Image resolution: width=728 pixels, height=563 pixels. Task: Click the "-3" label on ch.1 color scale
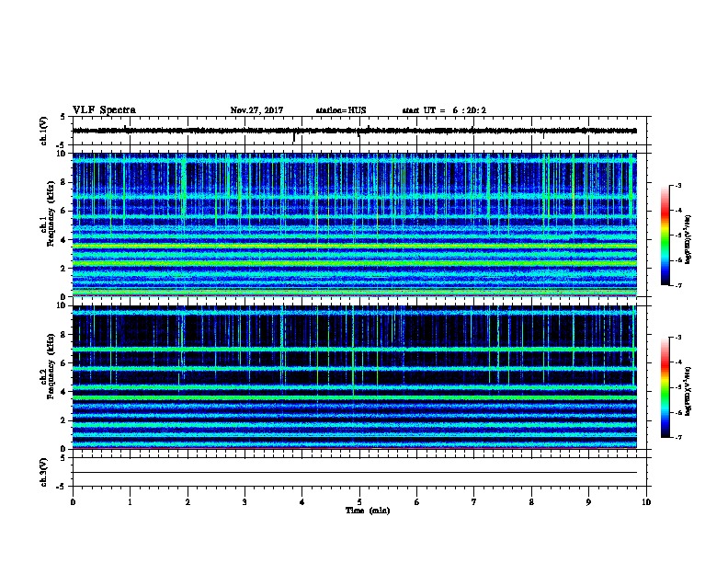coord(677,186)
